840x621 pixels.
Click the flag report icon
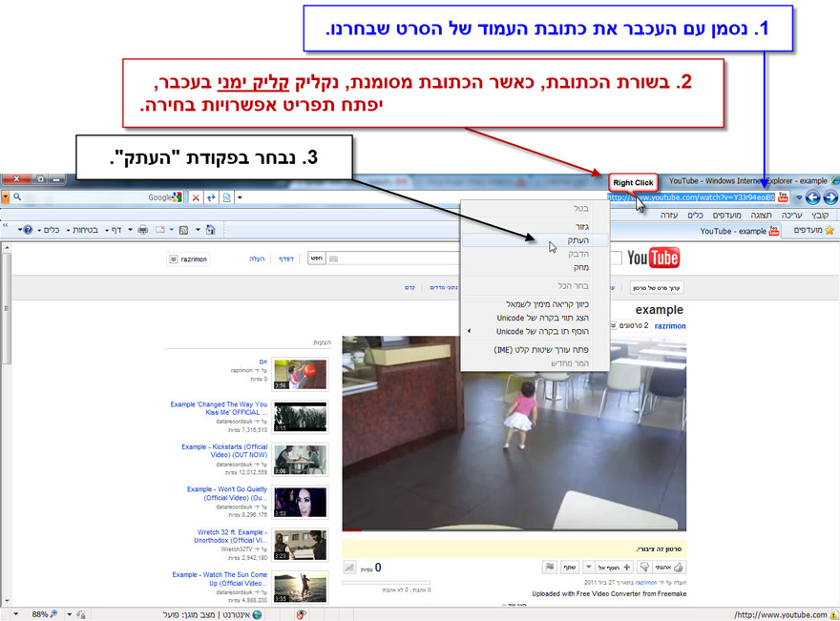(550, 567)
